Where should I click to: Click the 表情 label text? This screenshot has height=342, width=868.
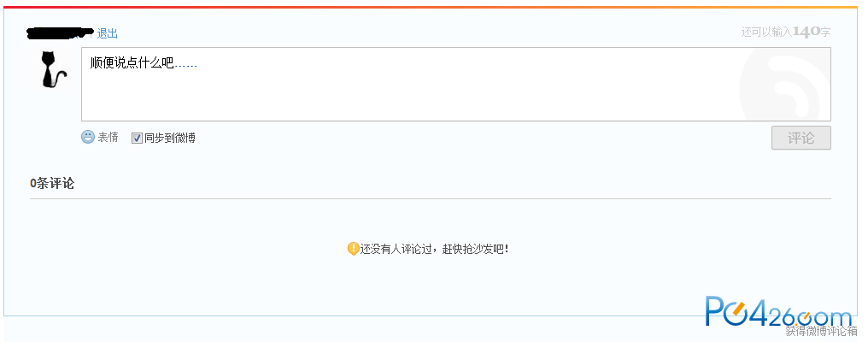[x=108, y=138]
